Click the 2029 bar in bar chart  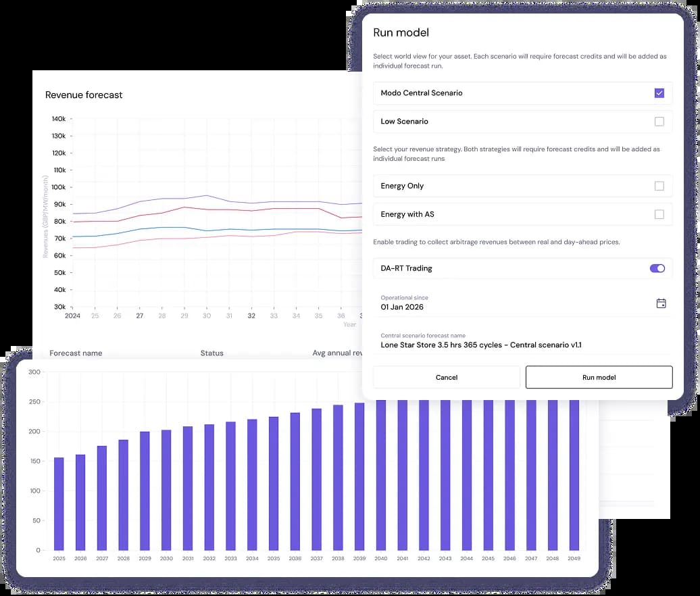click(145, 491)
